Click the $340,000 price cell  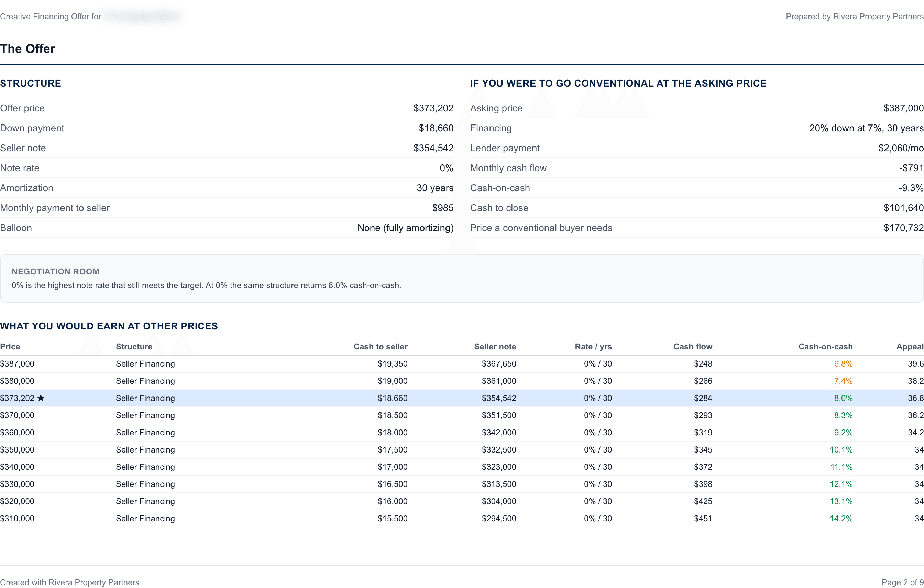tap(17, 467)
